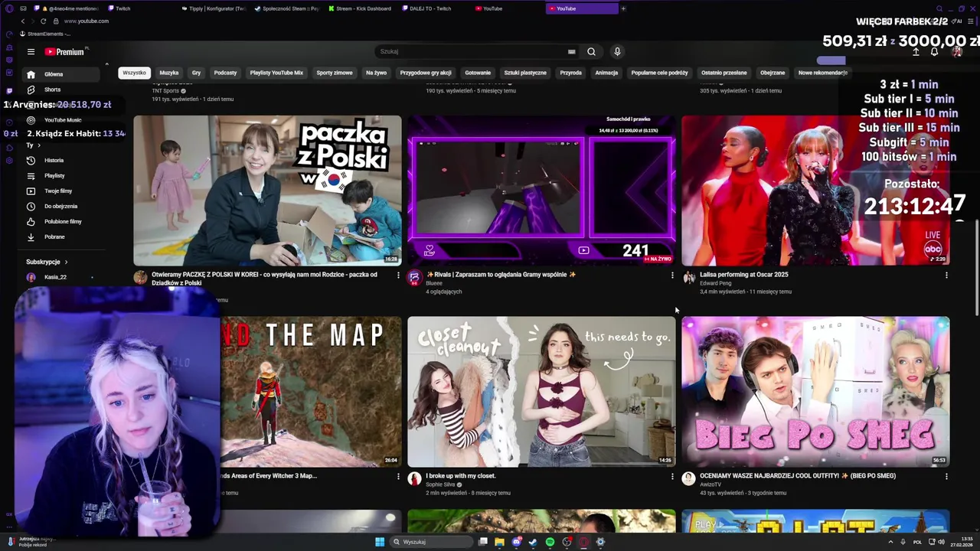The height and width of the screenshot is (551, 980).
Task: Open the Sophie Silva channel avatar
Action: [414, 478]
